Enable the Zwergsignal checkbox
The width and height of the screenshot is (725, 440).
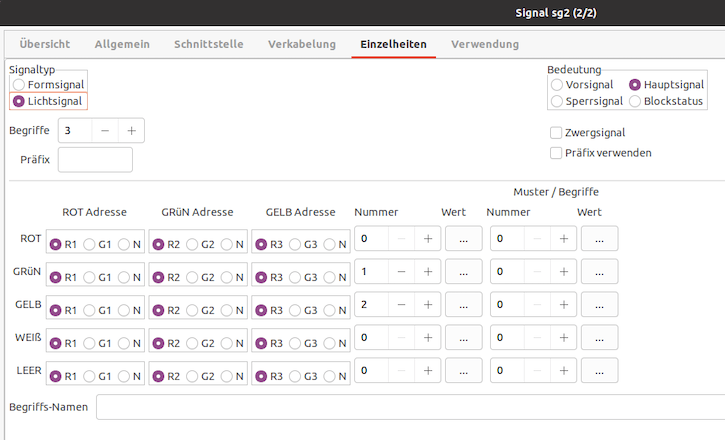(556, 133)
